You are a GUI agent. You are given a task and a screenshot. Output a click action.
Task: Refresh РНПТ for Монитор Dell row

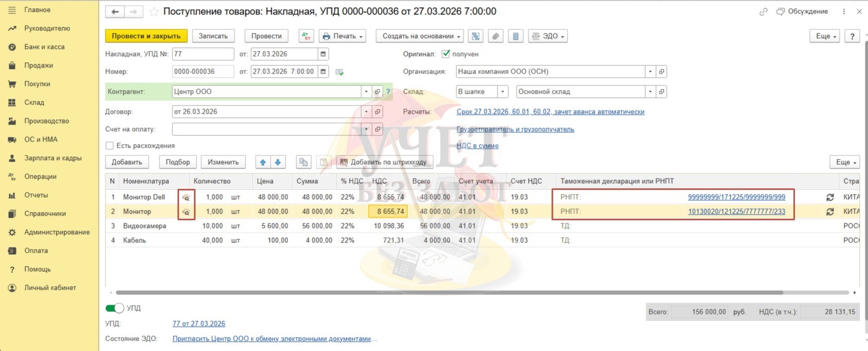pyautogui.click(x=830, y=197)
